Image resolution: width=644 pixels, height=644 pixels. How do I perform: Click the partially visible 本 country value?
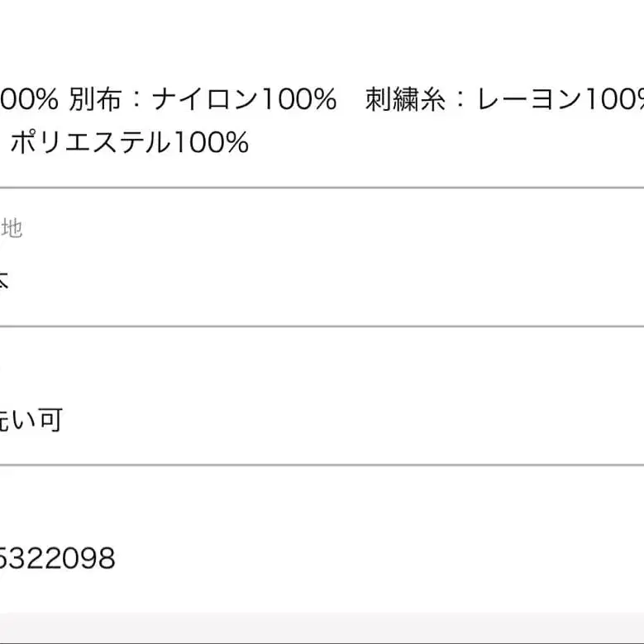click(x=3, y=280)
